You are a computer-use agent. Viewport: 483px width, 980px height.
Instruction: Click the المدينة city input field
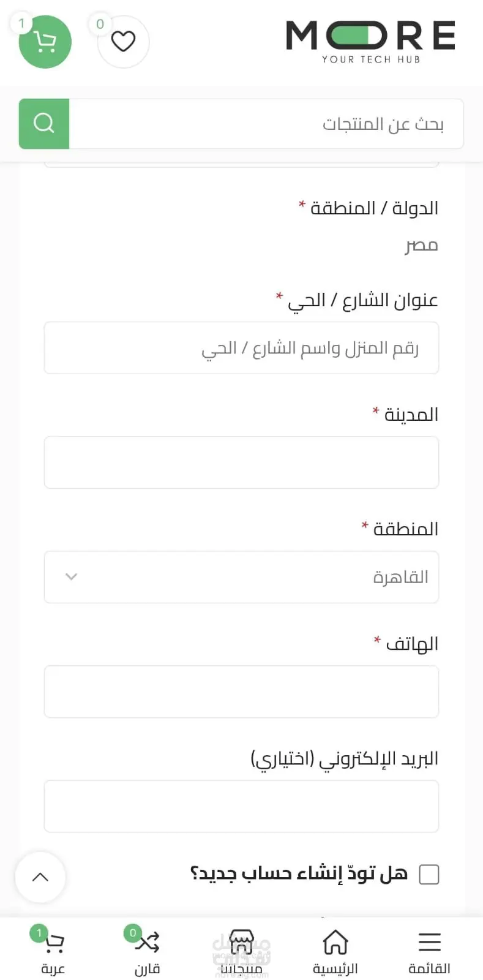(x=241, y=462)
